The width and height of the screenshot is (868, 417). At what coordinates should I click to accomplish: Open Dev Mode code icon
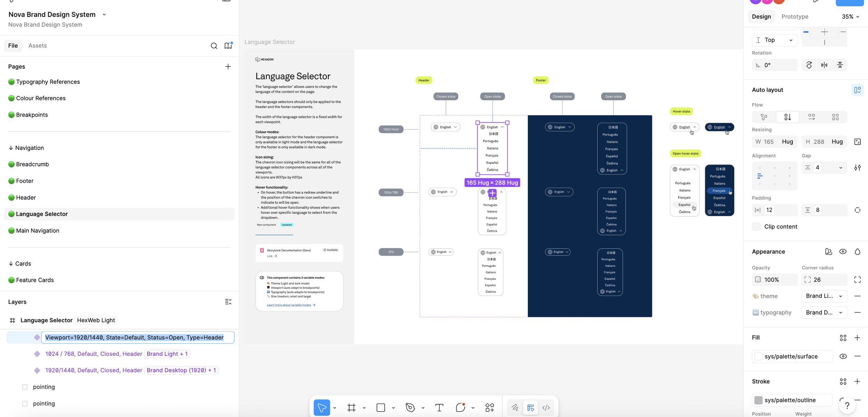coord(546,408)
